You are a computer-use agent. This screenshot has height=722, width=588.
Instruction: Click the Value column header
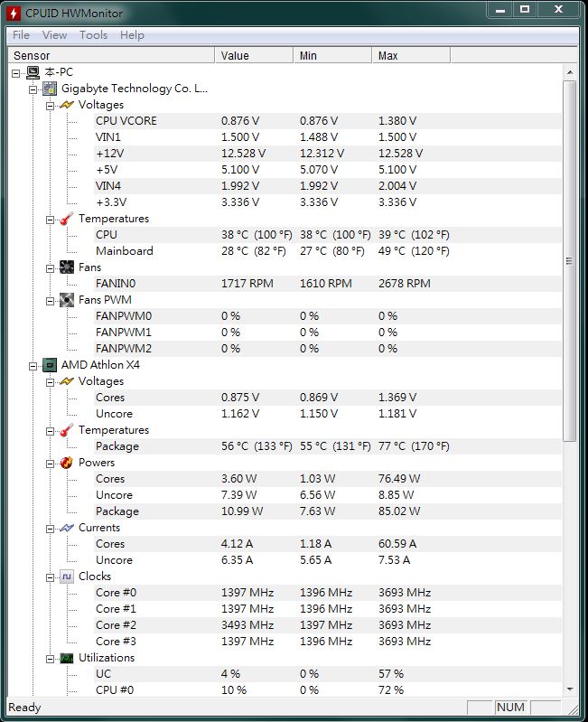[x=254, y=56]
